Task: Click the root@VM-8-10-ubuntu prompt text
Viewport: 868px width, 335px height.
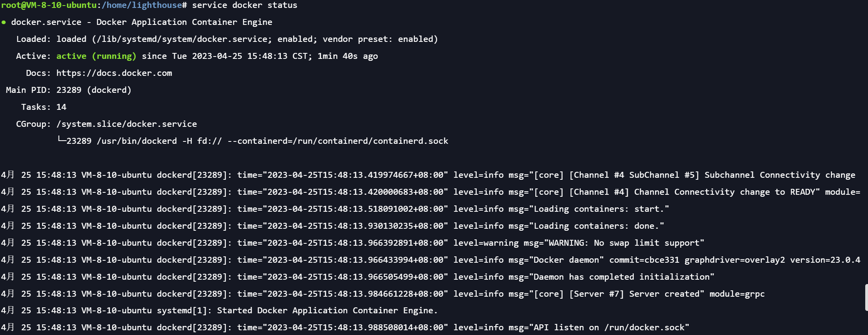Action: tap(49, 5)
